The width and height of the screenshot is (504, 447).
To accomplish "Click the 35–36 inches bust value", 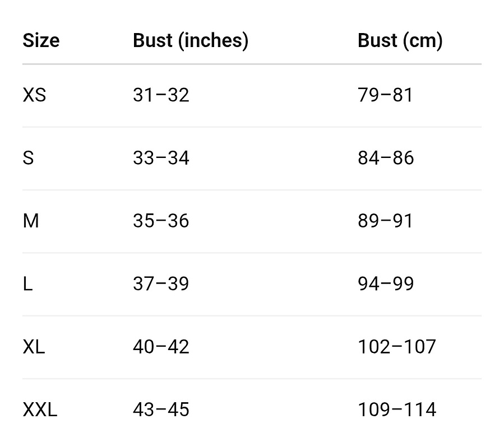I will (161, 221).
